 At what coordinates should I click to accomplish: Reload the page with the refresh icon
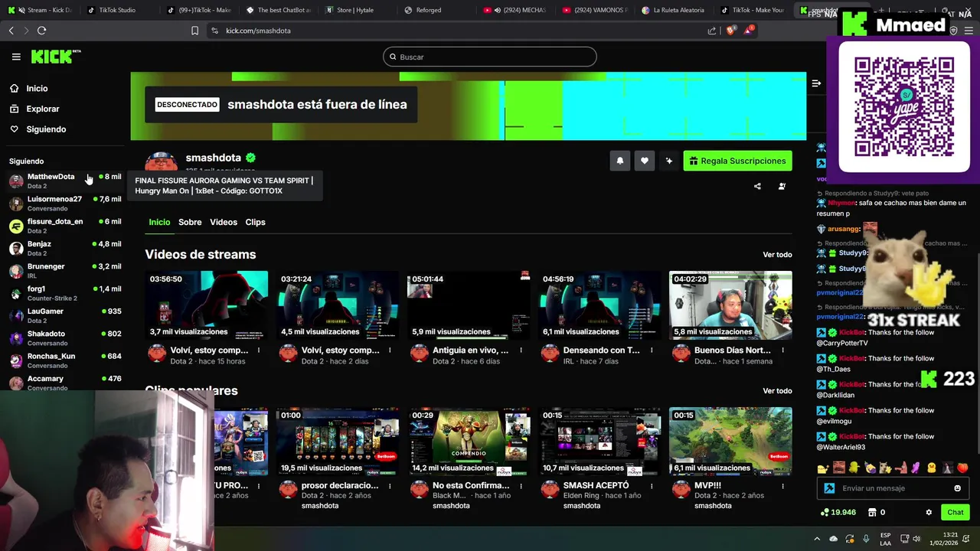click(x=41, y=31)
